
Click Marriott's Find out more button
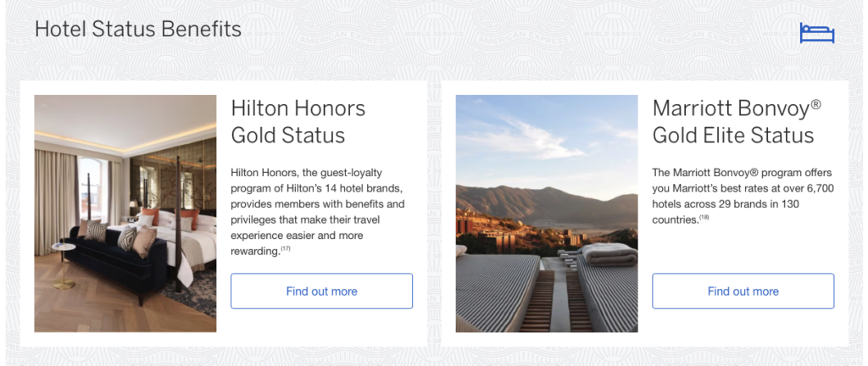tap(743, 291)
